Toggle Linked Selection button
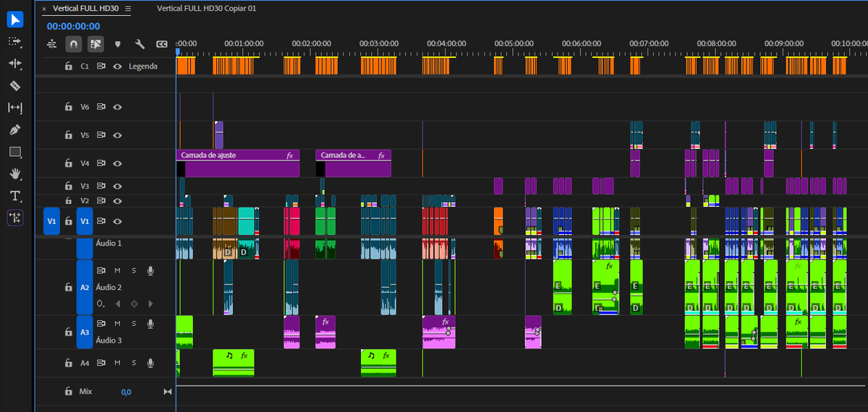 tap(95, 44)
